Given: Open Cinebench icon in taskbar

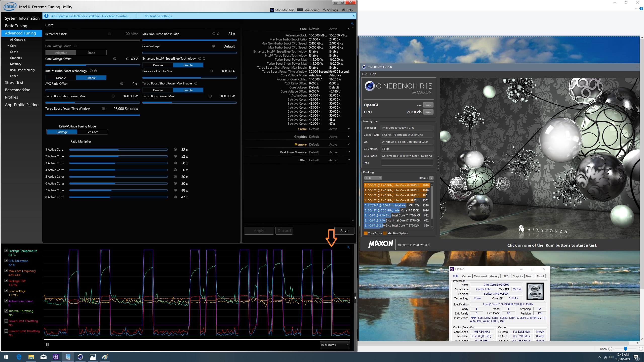Looking at the screenshot, I should pyautogui.click(x=80, y=357).
